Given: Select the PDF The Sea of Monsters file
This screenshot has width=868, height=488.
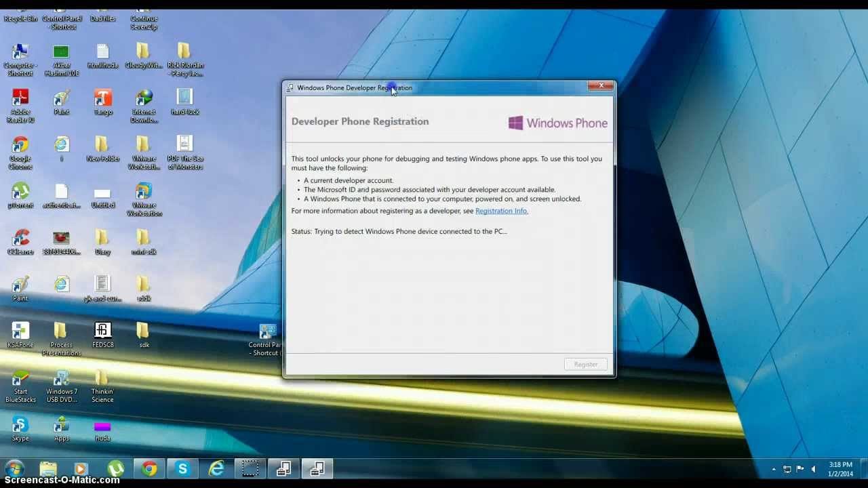Looking at the screenshot, I should coord(185,154).
